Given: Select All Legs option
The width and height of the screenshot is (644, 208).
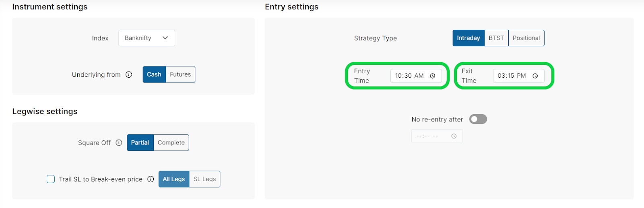Looking at the screenshot, I should pyautogui.click(x=174, y=179).
